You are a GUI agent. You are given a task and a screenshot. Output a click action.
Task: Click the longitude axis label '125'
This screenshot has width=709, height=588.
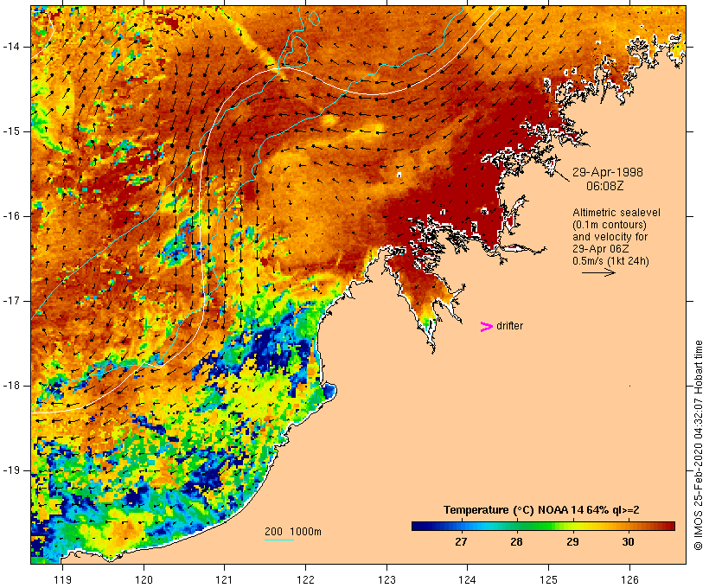[x=549, y=579]
